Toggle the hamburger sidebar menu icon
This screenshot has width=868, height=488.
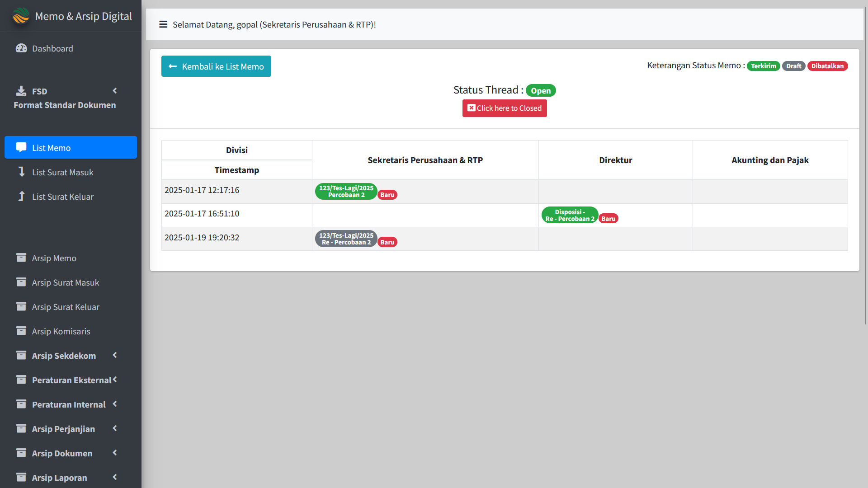pyautogui.click(x=163, y=24)
